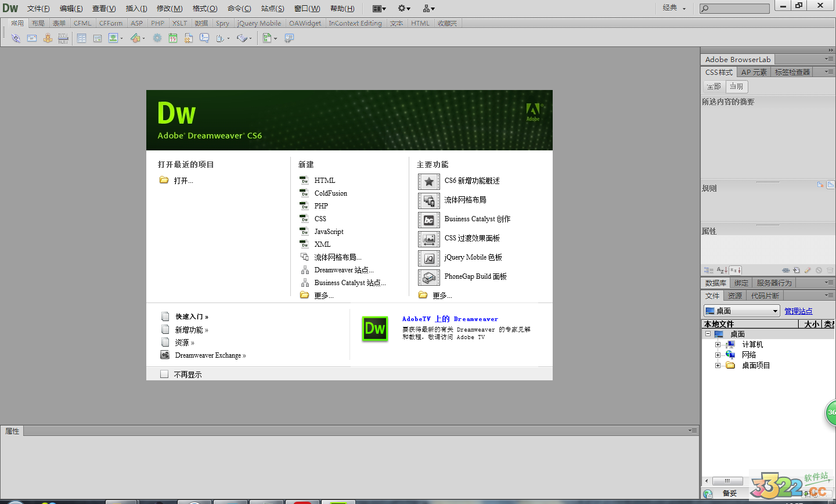
Task: Click the green Dw AdobeTV icon
Action: pyautogui.click(x=374, y=329)
